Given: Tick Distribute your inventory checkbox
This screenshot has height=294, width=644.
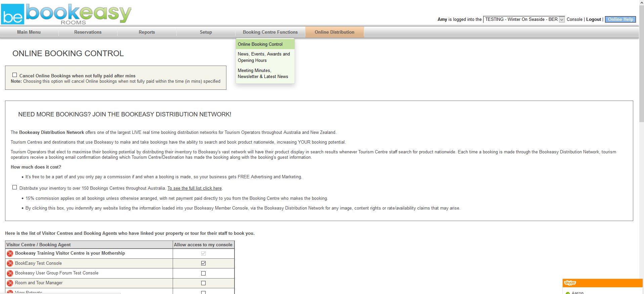Looking at the screenshot, I should [x=14, y=187].
